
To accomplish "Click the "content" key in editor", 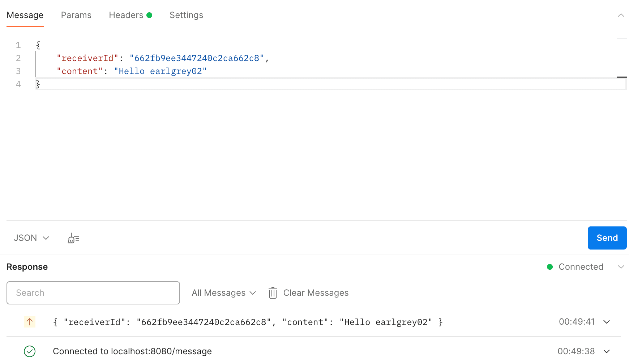I will pyautogui.click(x=80, y=71).
